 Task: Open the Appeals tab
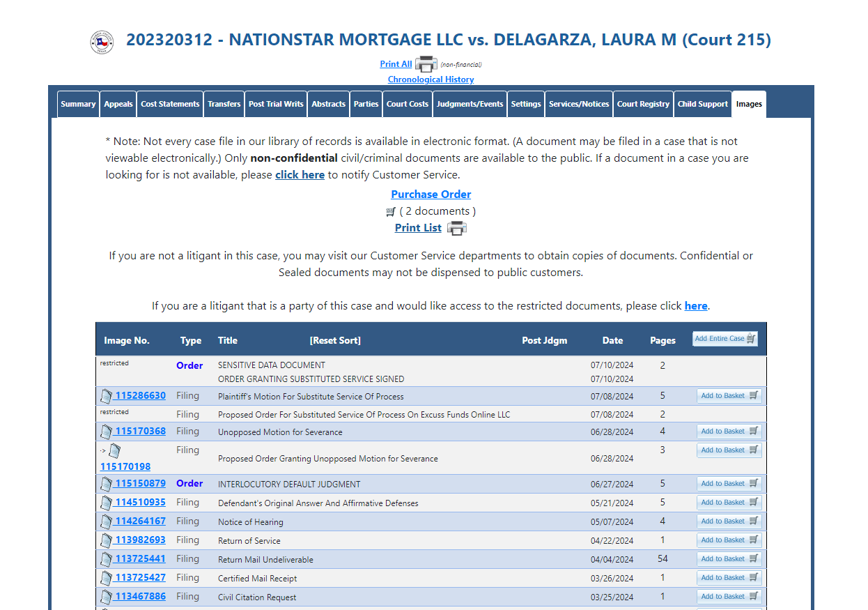coord(118,104)
